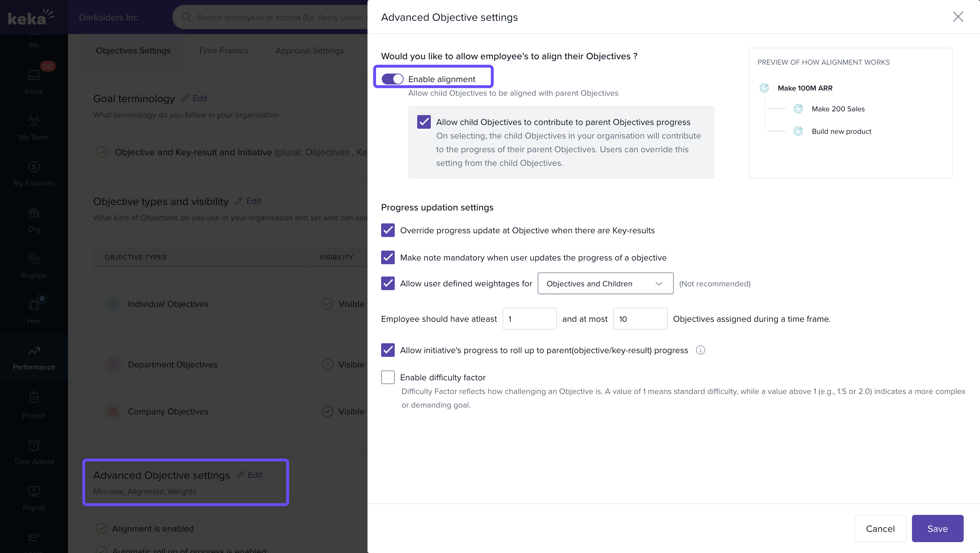
Task: Open the Inbox icon in sidebar
Action: (x=34, y=75)
